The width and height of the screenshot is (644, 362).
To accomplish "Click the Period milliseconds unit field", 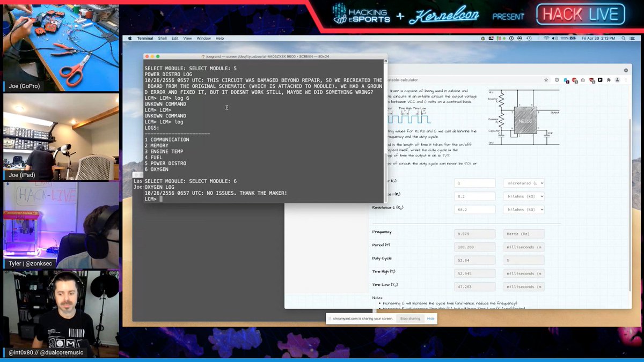I will coord(524,247).
